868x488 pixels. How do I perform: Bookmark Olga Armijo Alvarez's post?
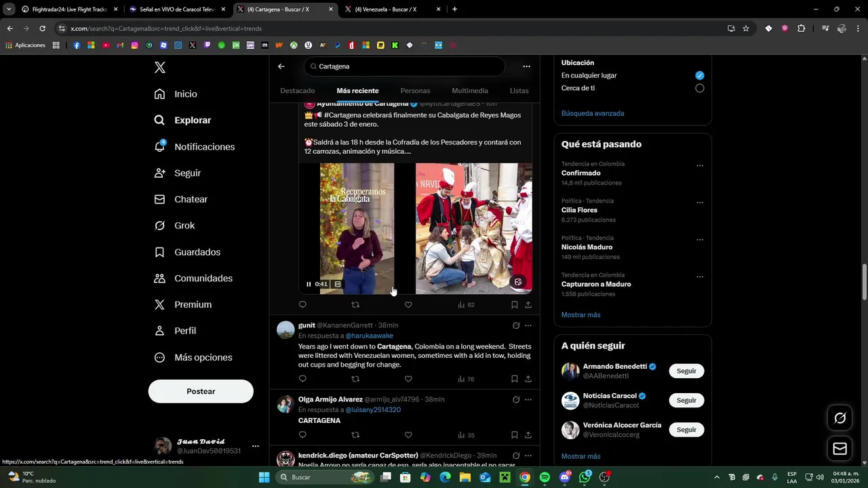pos(515,435)
